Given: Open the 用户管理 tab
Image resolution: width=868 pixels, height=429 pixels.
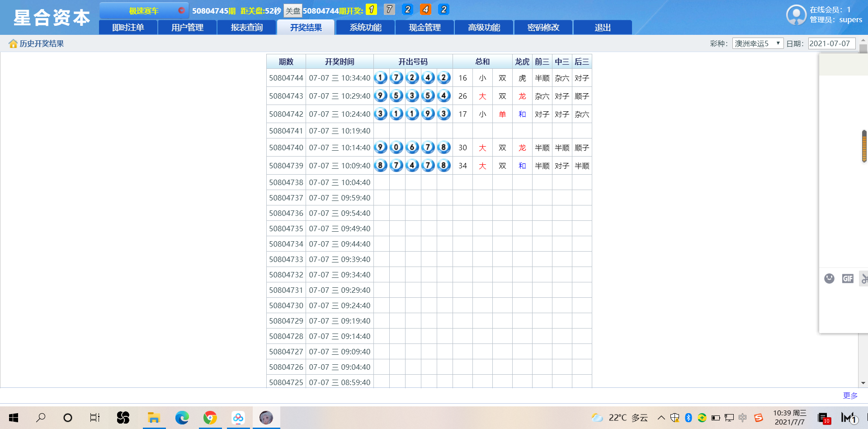Looking at the screenshot, I should pos(188,27).
